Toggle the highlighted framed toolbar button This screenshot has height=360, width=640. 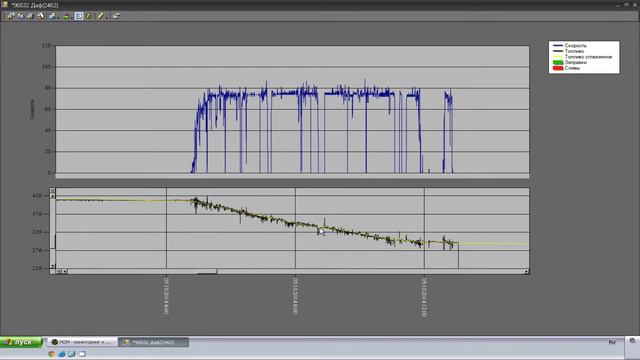[79, 16]
